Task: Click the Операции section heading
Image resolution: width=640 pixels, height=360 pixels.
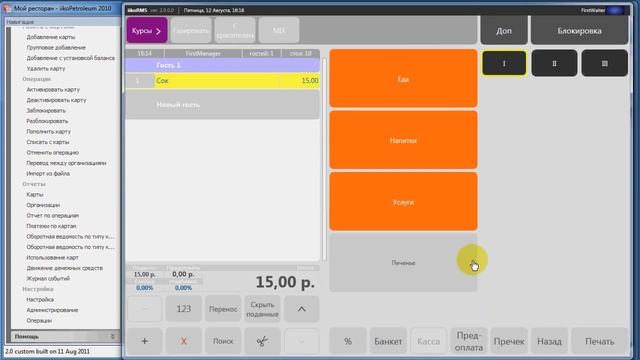Action: click(x=37, y=79)
